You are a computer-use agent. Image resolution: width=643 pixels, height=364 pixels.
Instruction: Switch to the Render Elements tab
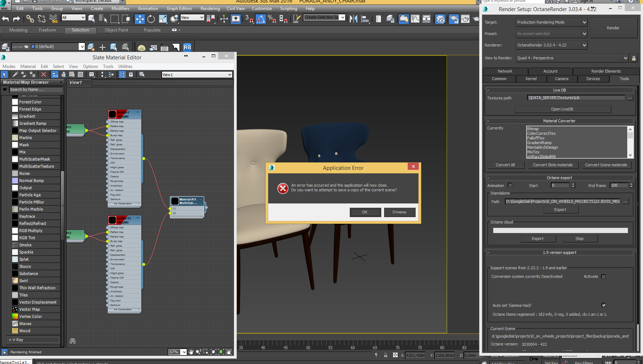(606, 71)
